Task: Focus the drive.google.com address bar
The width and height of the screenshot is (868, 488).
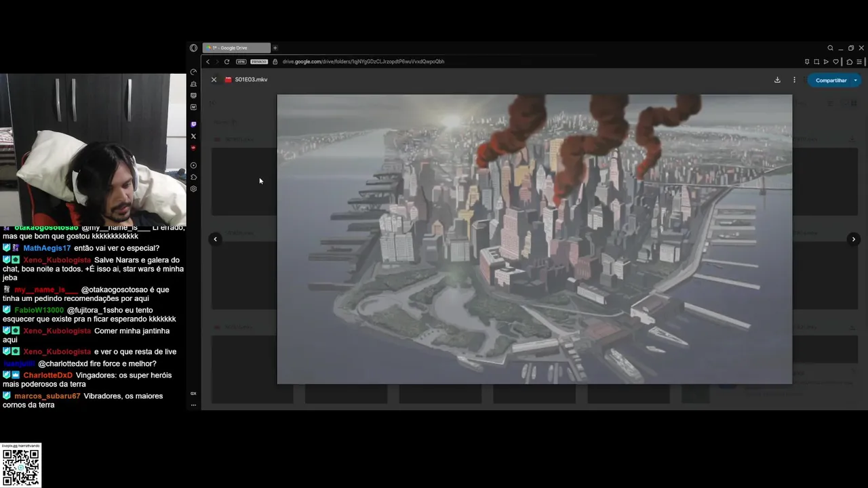Action: [363, 62]
